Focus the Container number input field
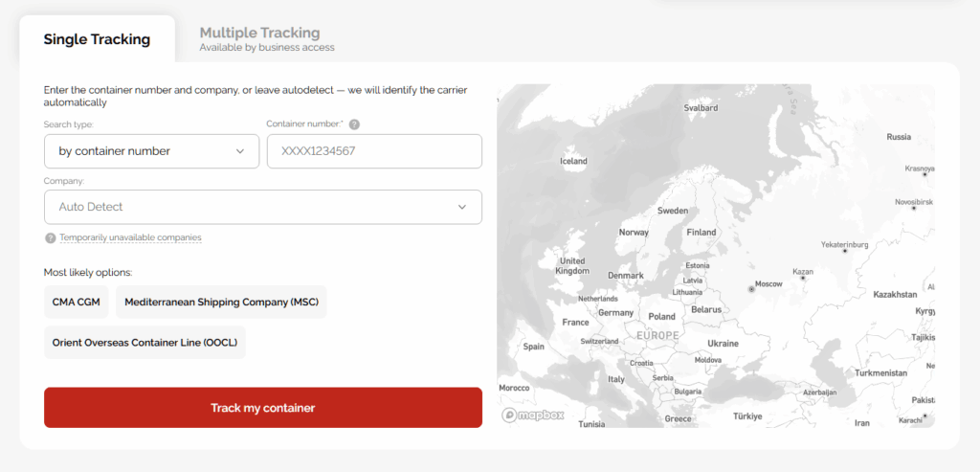The height and width of the screenshot is (472, 980). coord(374,151)
